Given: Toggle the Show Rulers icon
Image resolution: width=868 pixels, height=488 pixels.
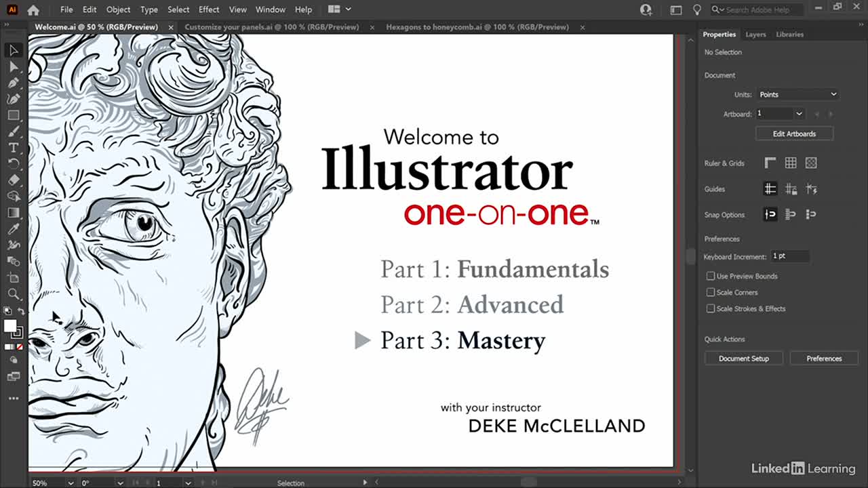Looking at the screenshot, I should pos(770,163).
